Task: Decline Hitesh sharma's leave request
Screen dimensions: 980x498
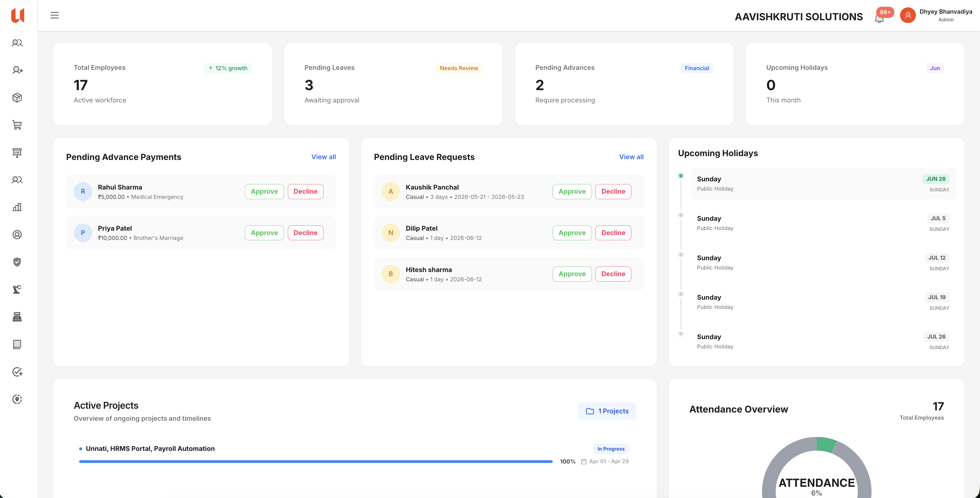Action: tap(613, 274)
